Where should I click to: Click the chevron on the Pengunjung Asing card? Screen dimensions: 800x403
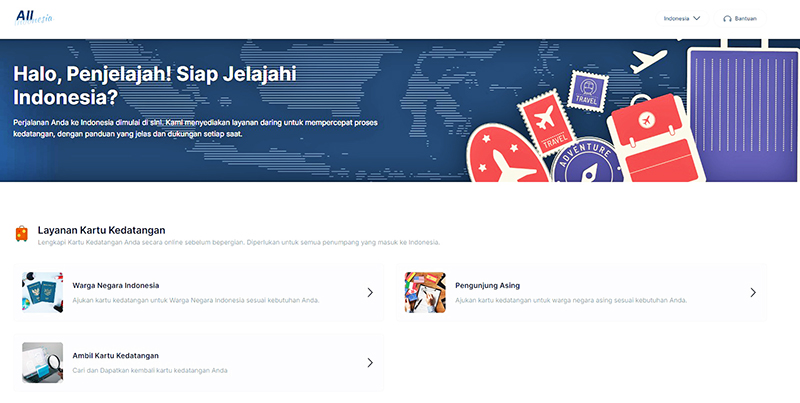(753, 292)
